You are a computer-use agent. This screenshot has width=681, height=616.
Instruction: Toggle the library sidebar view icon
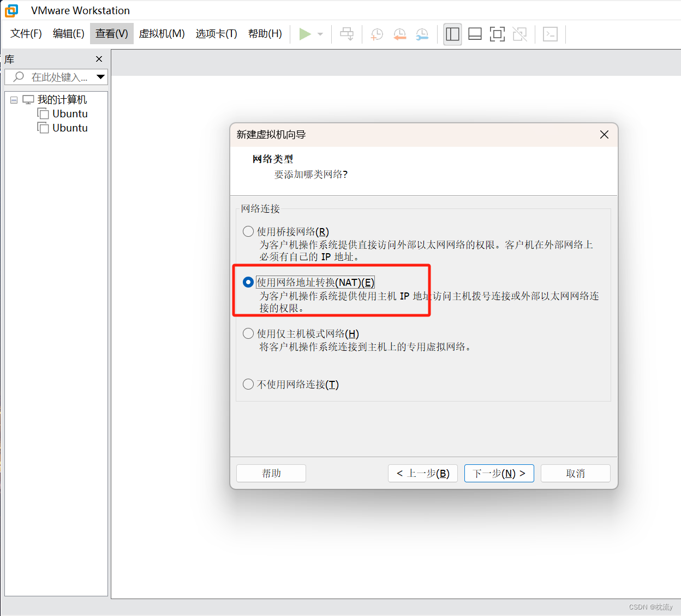coord(452,34)
